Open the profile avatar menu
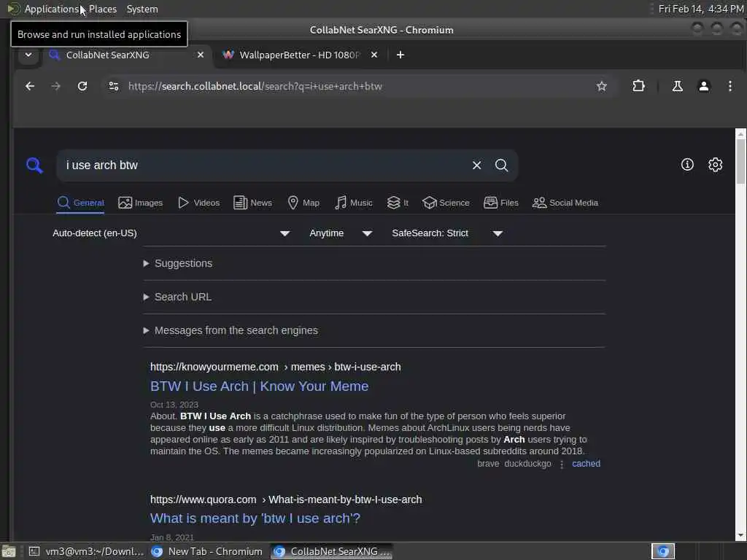 pyautogui.click(x=704, y=86)
